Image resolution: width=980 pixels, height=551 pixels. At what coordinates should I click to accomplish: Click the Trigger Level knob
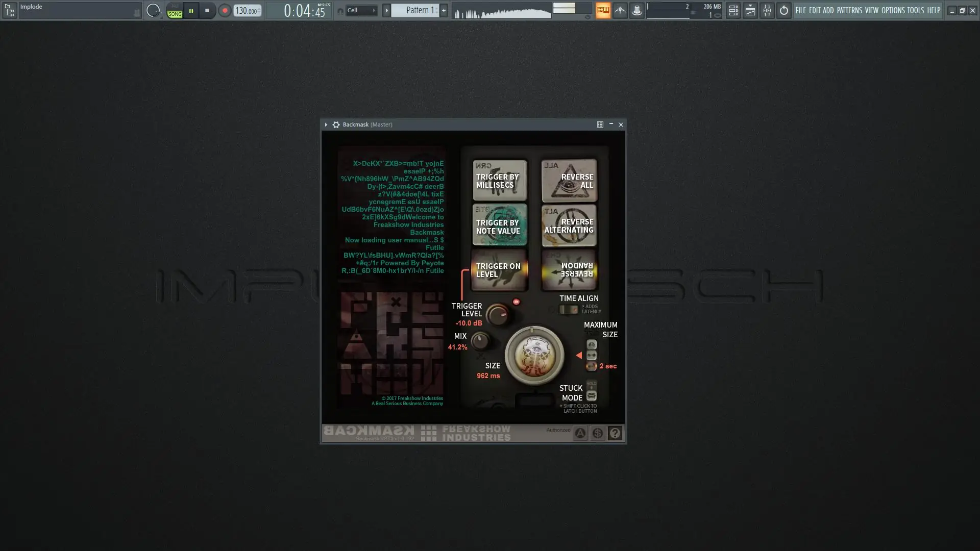coord(498,315)
